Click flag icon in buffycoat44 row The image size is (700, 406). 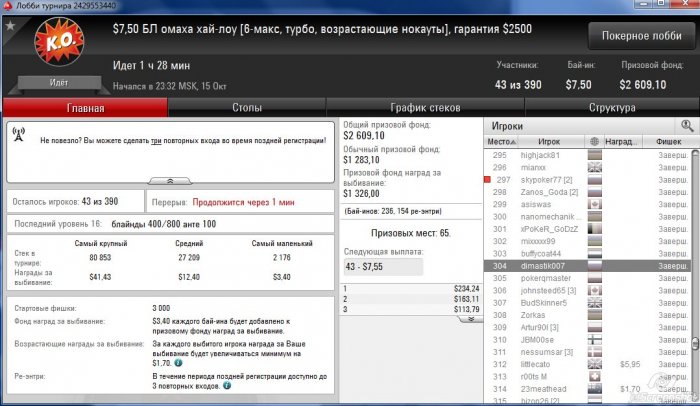click(595, 253)
